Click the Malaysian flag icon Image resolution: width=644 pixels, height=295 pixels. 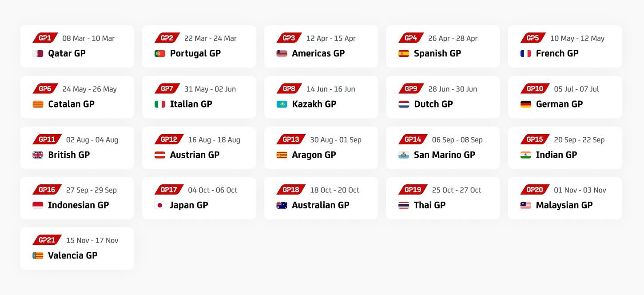(525, 205)
